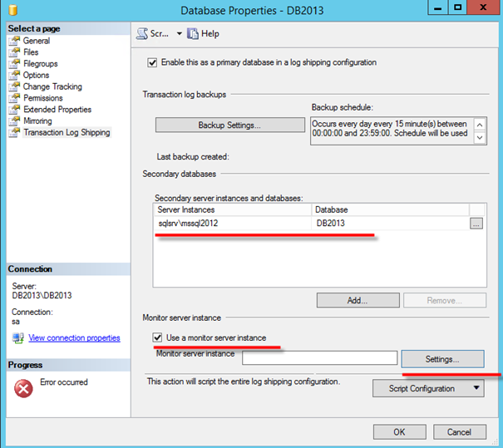
Task: Uncheck Enable this as a primary database
Action: 152,62
